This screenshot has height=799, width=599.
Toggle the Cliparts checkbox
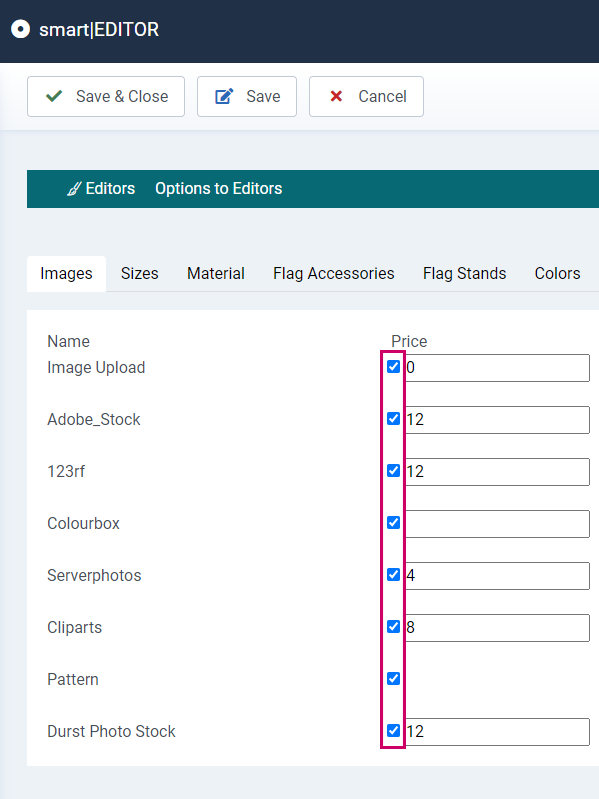coord(393,626)
